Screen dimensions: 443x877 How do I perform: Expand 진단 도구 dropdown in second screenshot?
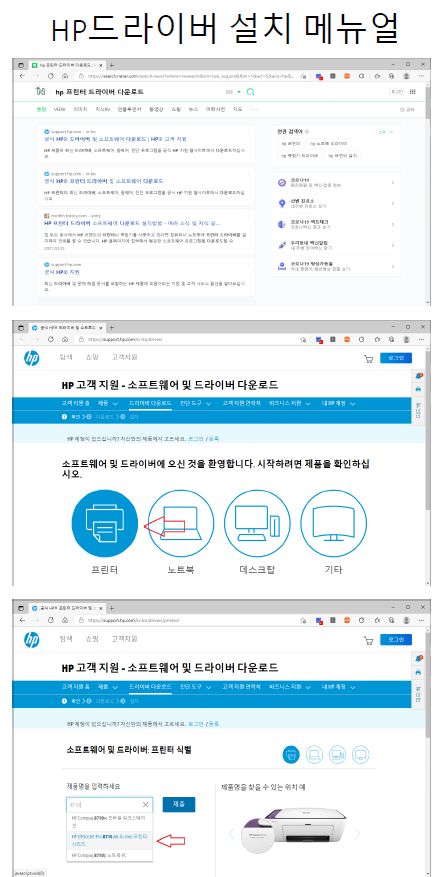click(x=195, y=403)
